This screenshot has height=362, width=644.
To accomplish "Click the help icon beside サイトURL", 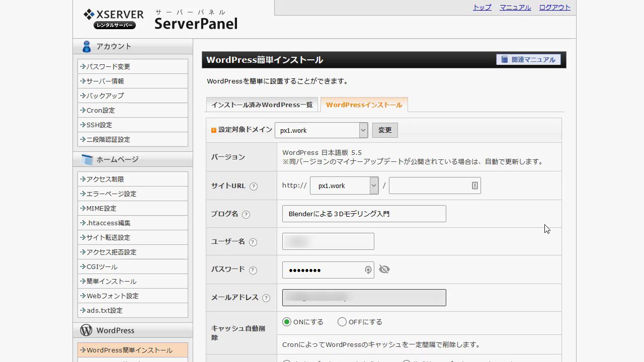I will 254,187.
